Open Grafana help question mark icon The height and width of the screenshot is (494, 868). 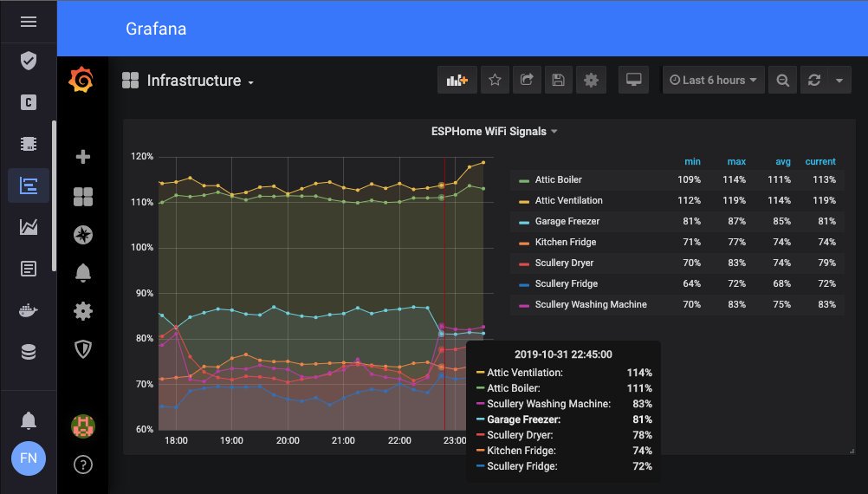pos(83,465)
